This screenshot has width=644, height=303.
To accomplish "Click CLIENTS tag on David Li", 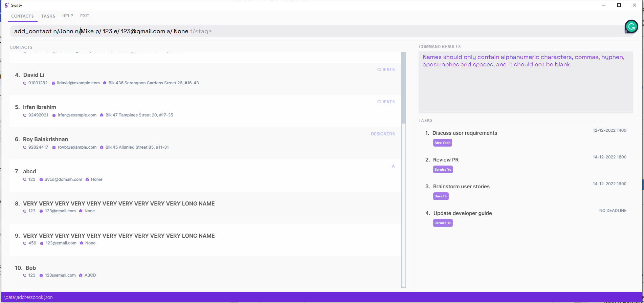I will coord(386,70).
